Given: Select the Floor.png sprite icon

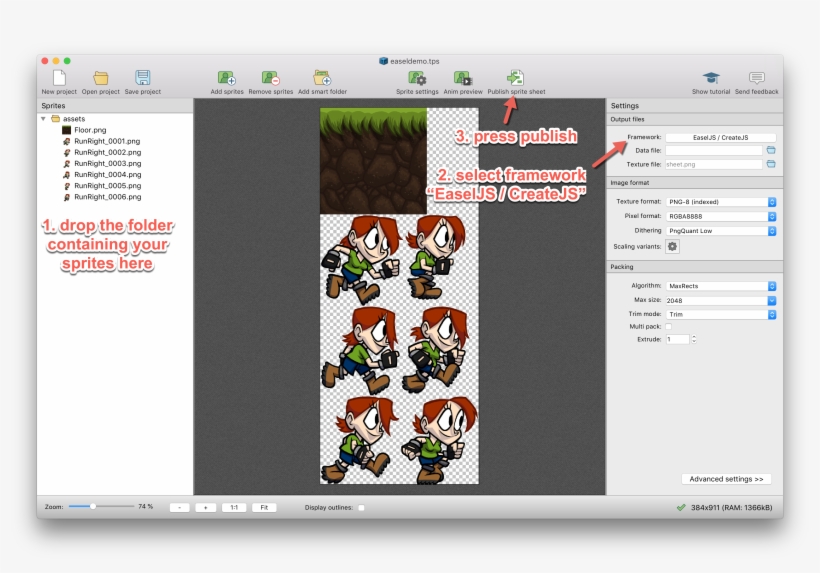Looking at the screenshot, I should tap(66, 130).
